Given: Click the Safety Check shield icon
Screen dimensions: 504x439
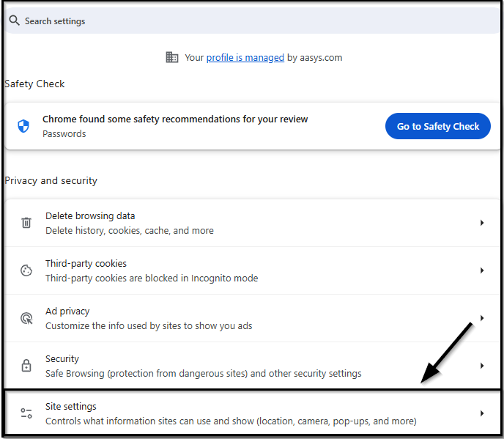Looking at the screenshot, I should click(x=23, y=126).
